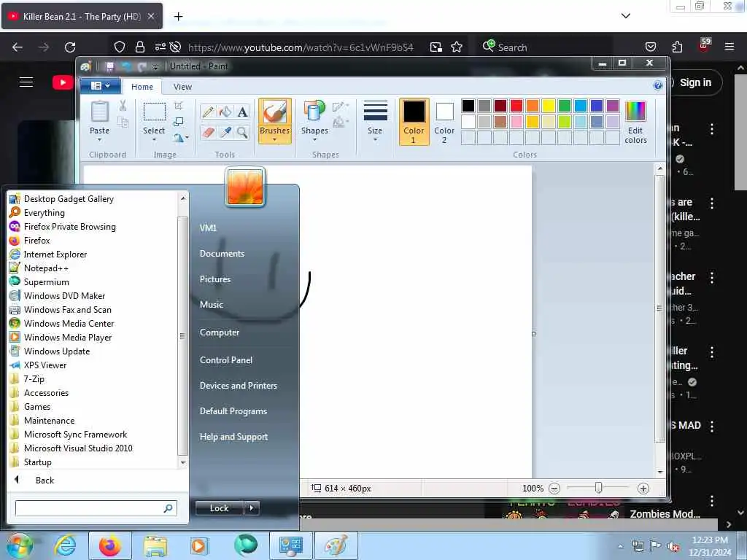Viewport: 747px width, 560px height.
Task: Click the YouTube Sign in button
Action: coord(694,82)
